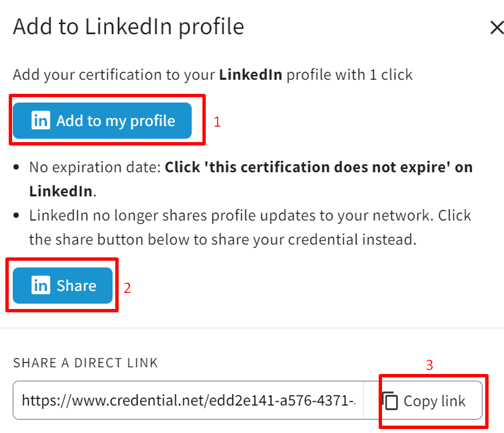Click the first bullet point dot
504x433 pixels.
pos(16,167)
